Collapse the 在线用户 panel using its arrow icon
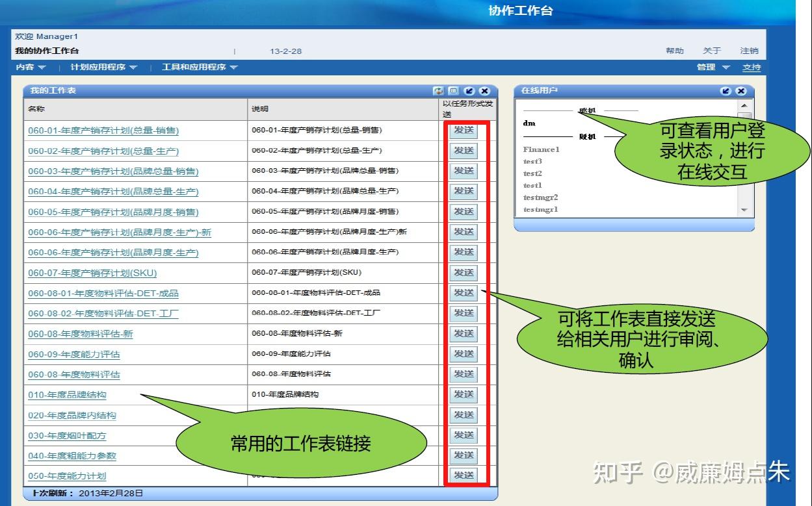 pos(726,90)
